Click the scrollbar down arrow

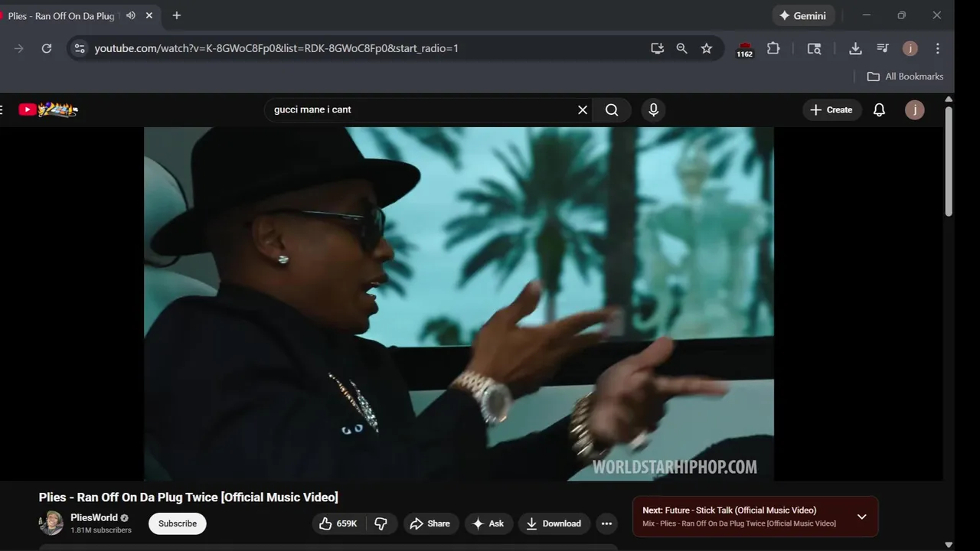pos(949,545)
